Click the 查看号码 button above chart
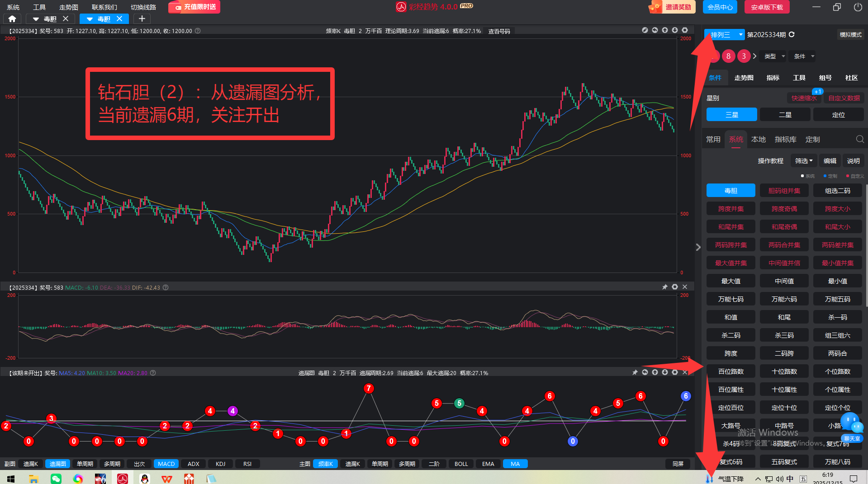The image size is (868, 484). click(x=499, y=31)
